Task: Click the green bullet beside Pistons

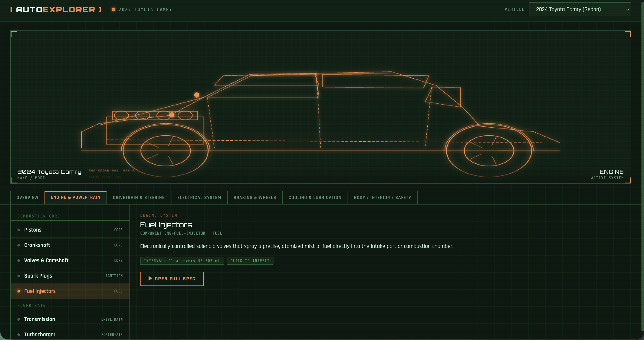Action: (19, 230)
